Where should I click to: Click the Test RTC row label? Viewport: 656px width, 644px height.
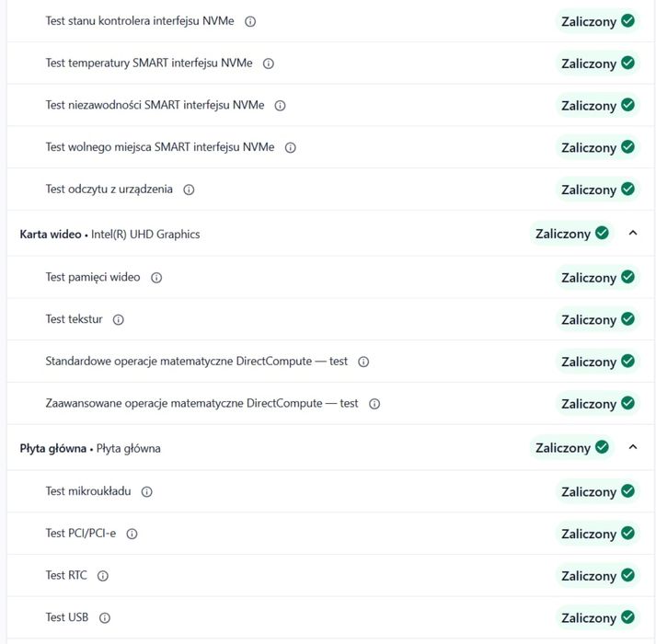pyautogui.click(x=66, y=576)
